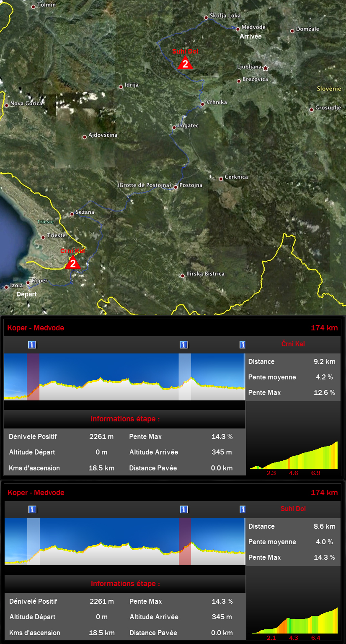The width and height of the screenshot is (346, 644).
Task: Open info icon at finish edge, upper panel
Action: click(x=242, y=345)
